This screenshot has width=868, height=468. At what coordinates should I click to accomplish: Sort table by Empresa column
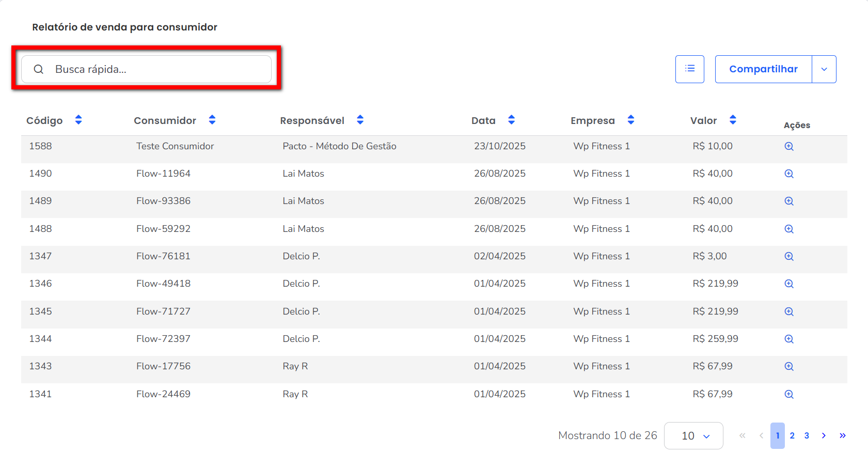tap(630, 120)
